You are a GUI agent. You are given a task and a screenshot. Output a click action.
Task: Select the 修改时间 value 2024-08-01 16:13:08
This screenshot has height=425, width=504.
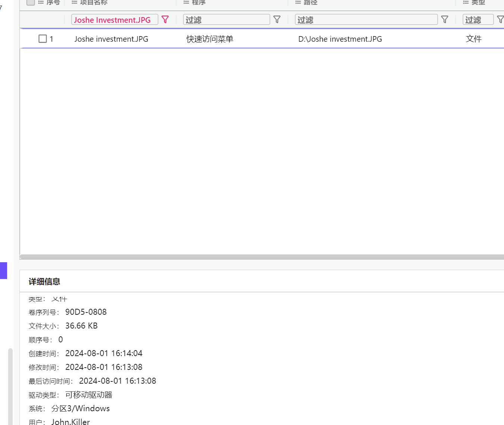click(104, 367)
